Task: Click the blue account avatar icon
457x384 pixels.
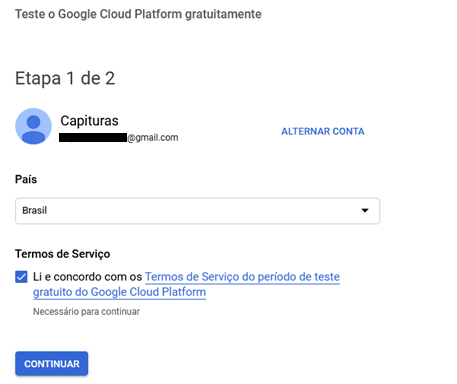Action: (33, 126)
